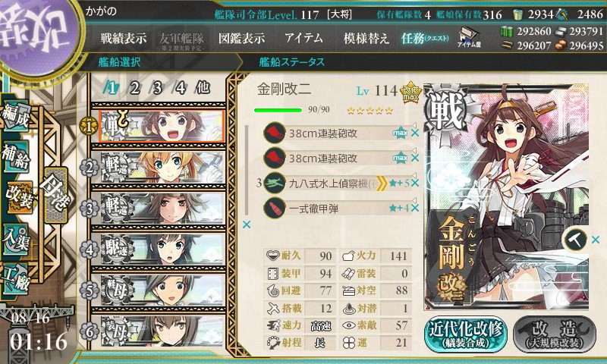Image resolution: width=607 pixels, height=364 pixels.
Task: Click the アイテム屋 shop icon
Action: pos(468,37)
